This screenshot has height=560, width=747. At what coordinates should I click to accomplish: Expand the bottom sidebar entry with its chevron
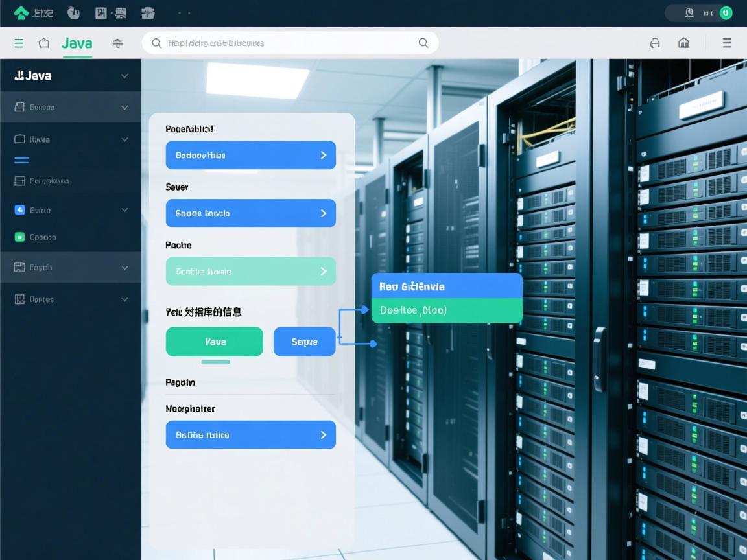click(124, 299)
